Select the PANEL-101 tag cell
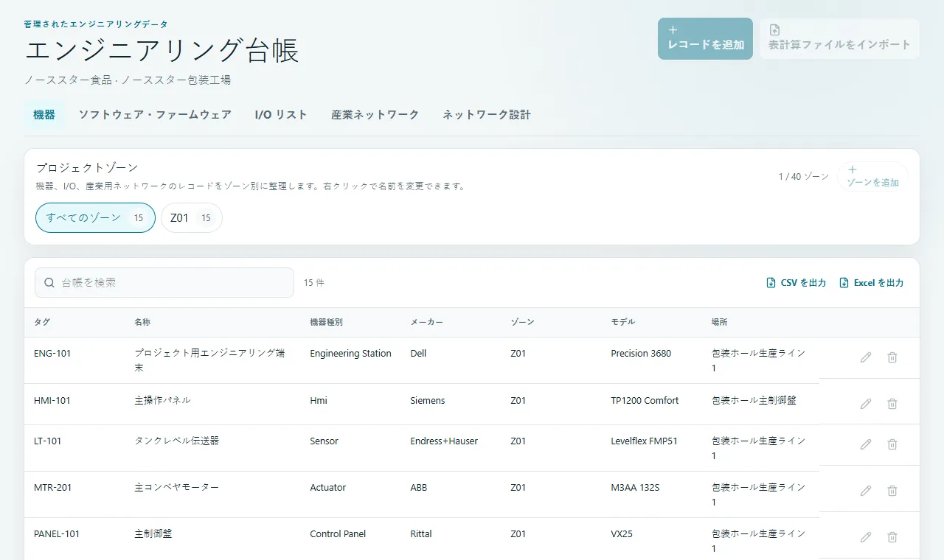 tap(57, 534)
